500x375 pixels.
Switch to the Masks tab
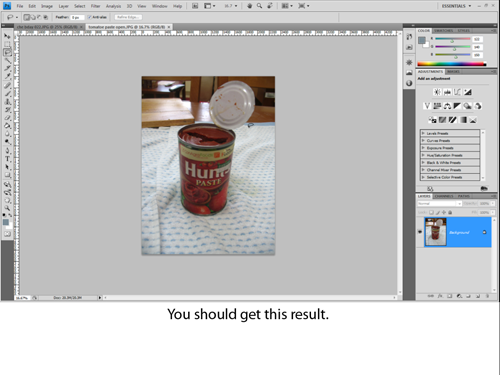tap(453, 72)
